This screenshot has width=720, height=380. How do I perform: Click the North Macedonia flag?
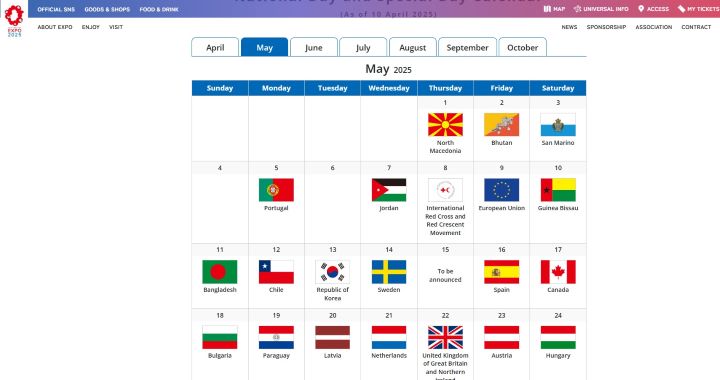(445, 125)
